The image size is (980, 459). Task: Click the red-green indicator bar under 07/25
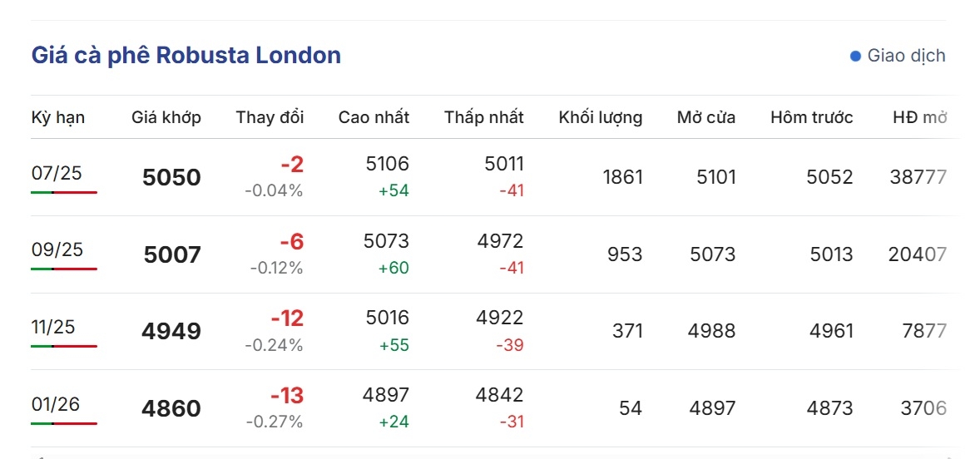pyautogui.click(x=64, y=192)
